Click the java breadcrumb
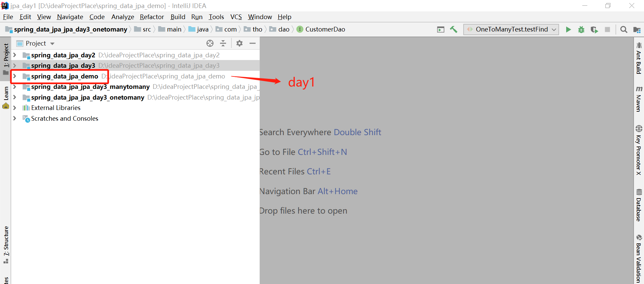This screenshot has height=284, width=644. pos(199,30)
